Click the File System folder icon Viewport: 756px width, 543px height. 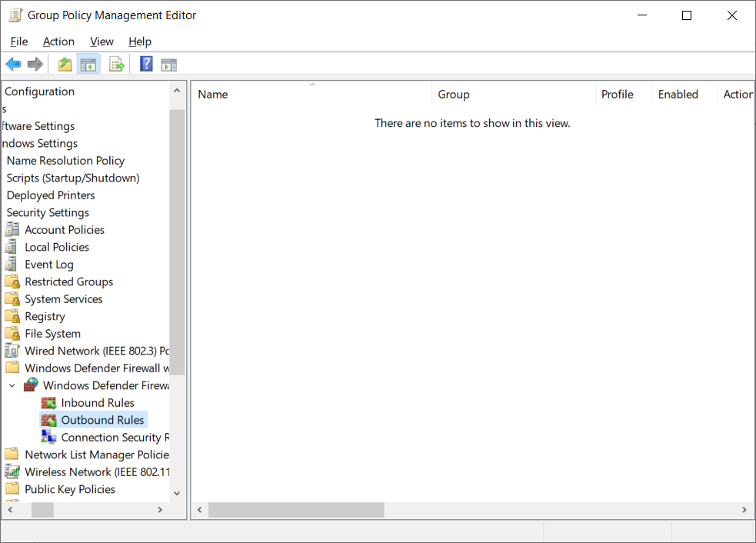pos(12,333)
